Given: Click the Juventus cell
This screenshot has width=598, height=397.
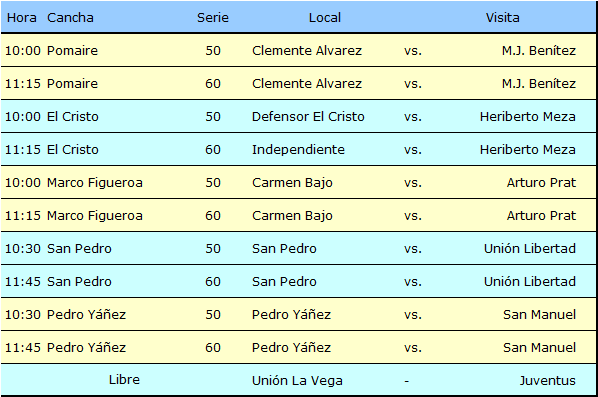Looking at the screenshot, I should tap(548, 381).
